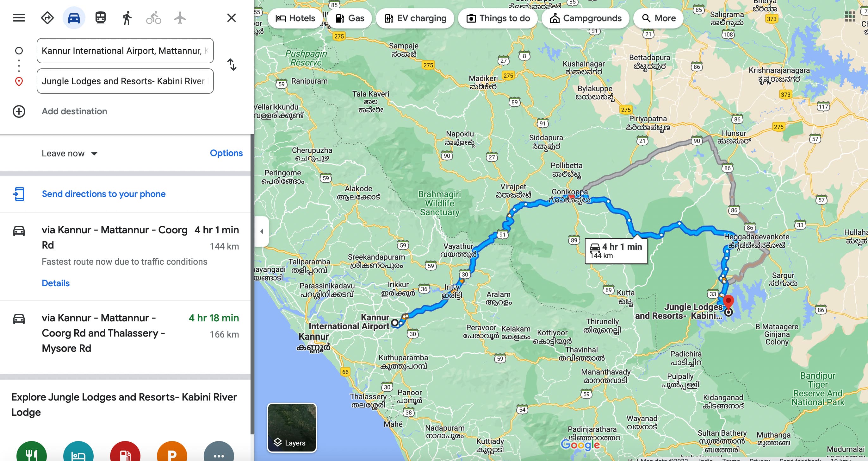Open route Options

pos(226,153)
